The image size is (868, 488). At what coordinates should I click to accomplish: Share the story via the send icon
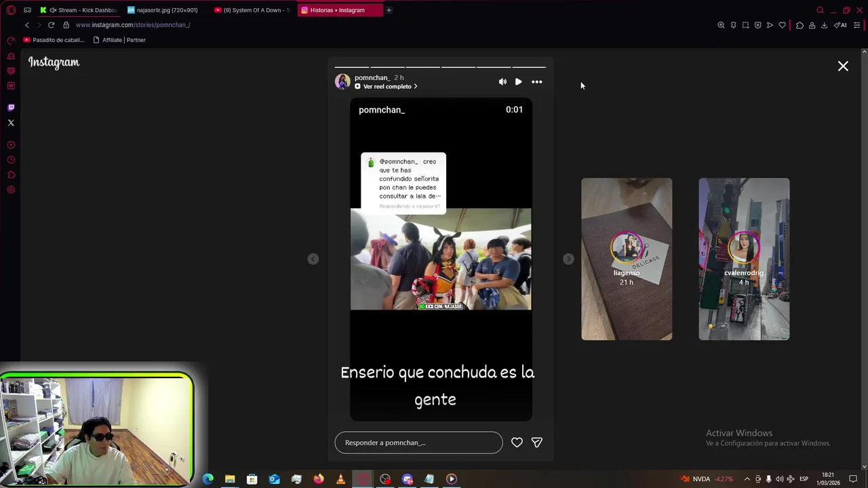click(x=536, y=442)
